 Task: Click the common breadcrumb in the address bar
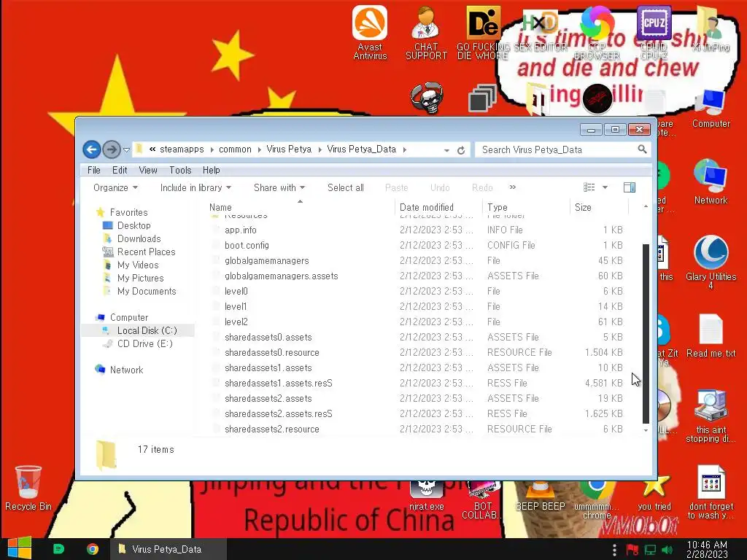(x=235, y=149)
